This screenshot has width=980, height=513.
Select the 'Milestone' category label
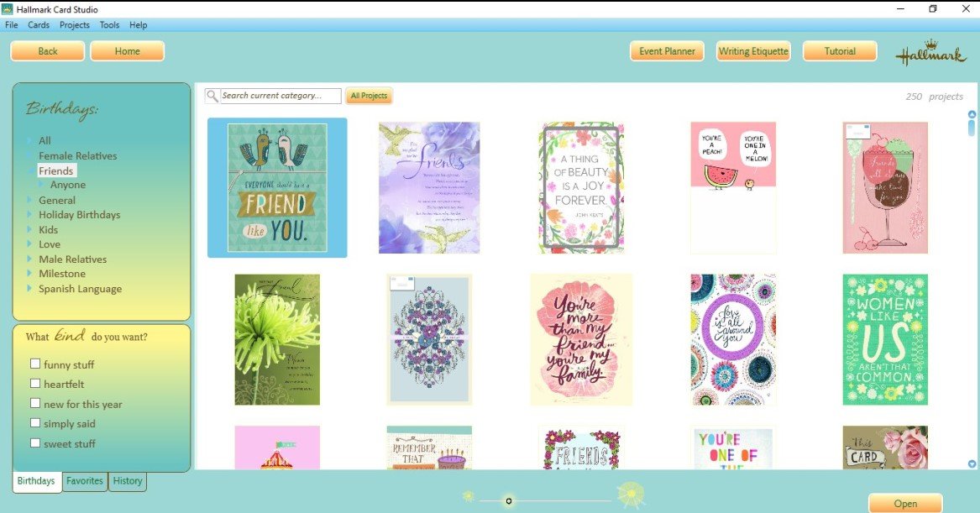62,273
